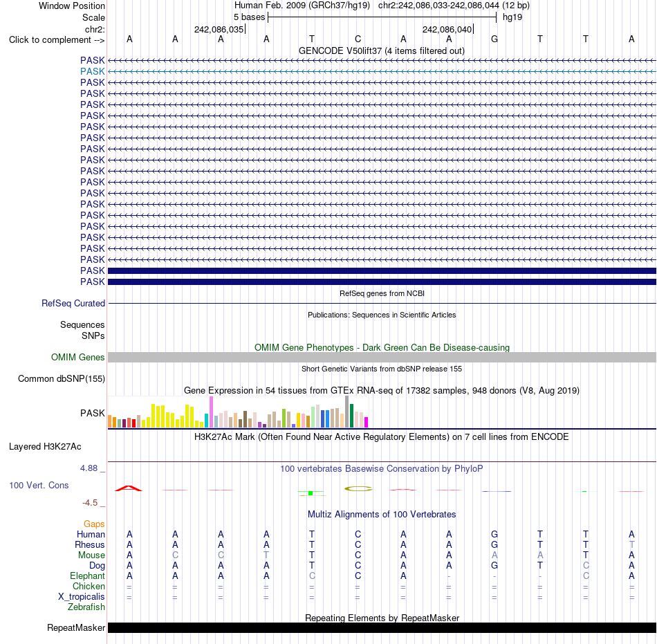Image resolution: width=657 pixels, height=644 pixels.
Task: Click the Mouse species row label
Action: tap(91, 555)
